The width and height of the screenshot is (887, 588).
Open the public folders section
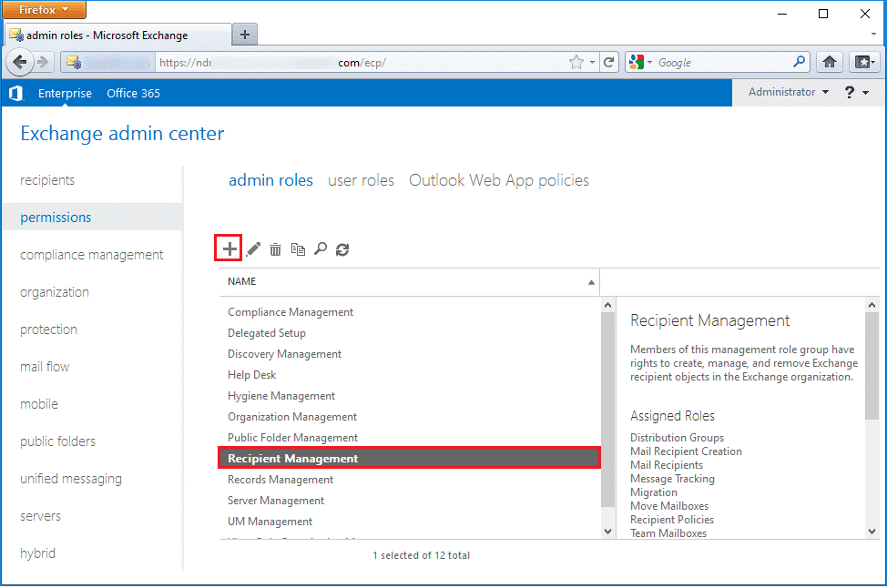point(57,441)
